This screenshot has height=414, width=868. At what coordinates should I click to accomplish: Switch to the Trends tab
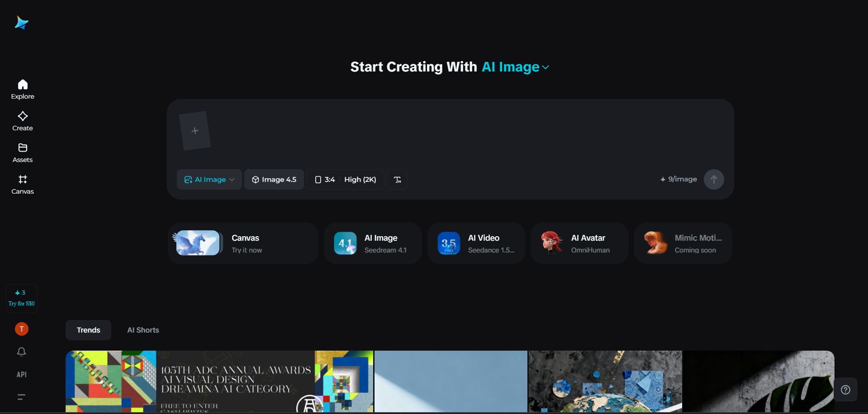click(x=88, y=330)
